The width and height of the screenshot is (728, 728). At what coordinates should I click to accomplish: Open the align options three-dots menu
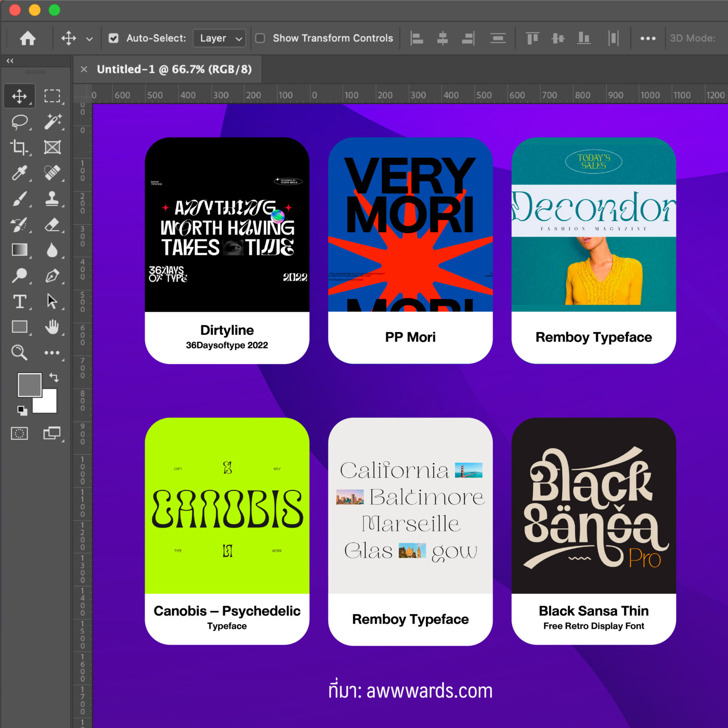pyautogui.click(x=647, y=38)
